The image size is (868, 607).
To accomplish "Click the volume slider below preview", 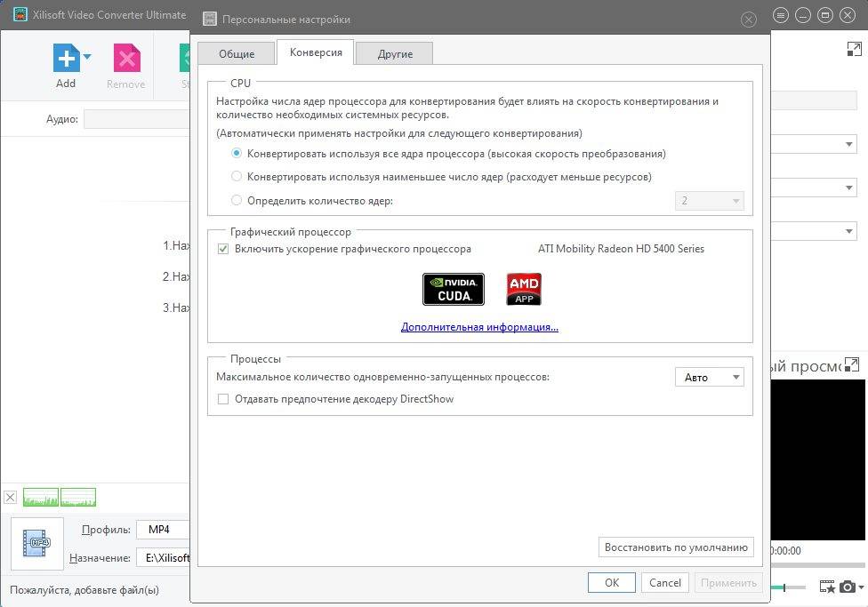I will (792, 587).
